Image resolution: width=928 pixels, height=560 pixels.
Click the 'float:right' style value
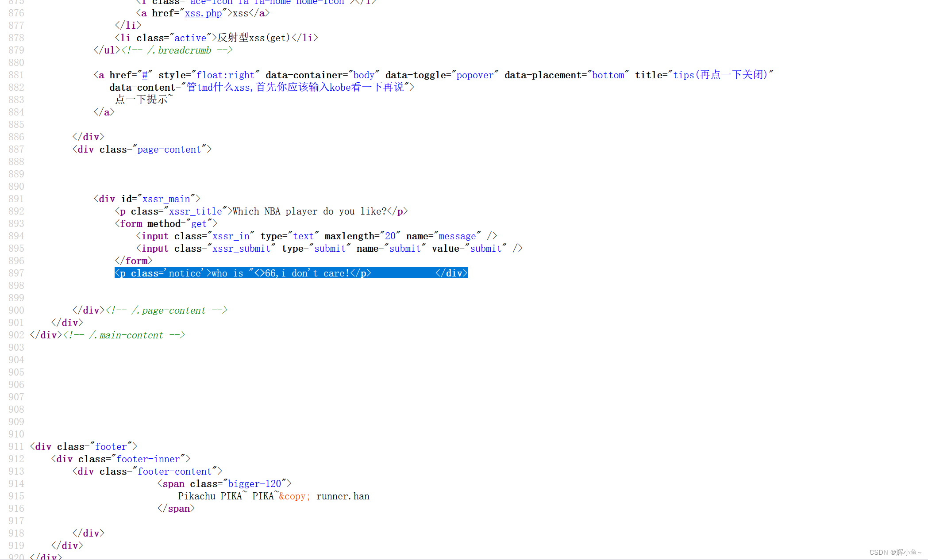(225, 75)
